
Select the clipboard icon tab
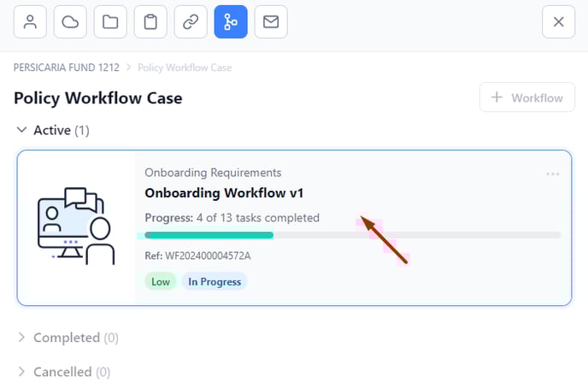coord(150,21)
